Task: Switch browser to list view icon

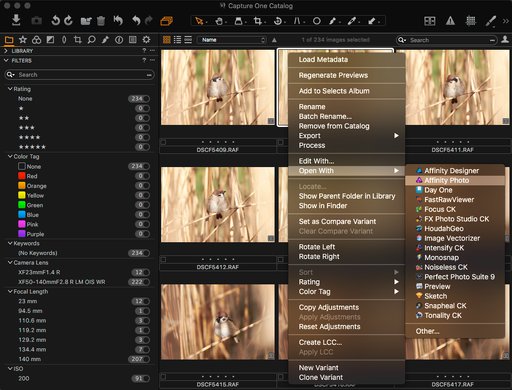Action: [x=177, y=40]
